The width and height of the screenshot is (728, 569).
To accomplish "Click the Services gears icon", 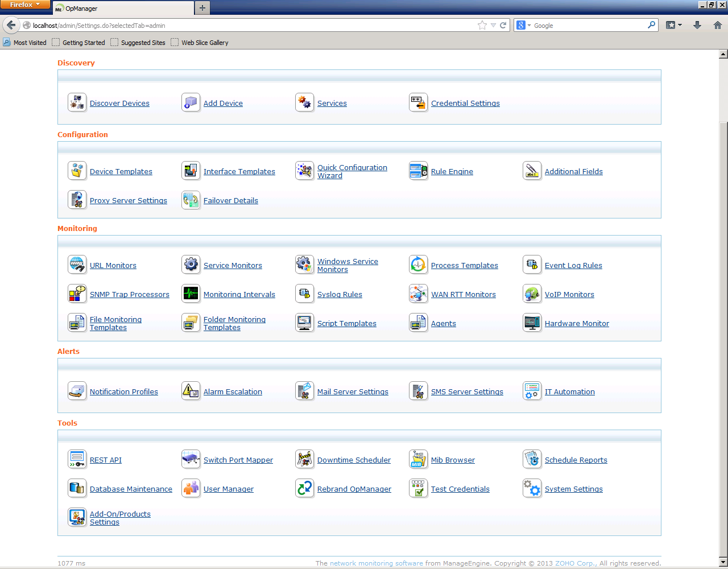I will 304,102.
